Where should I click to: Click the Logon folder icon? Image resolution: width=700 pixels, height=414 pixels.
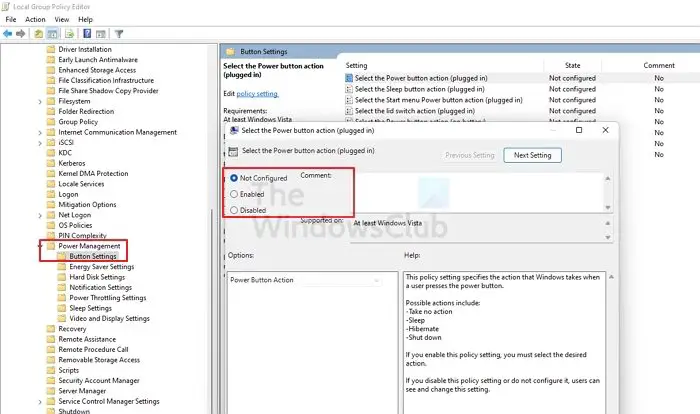(x=51, y=194)
